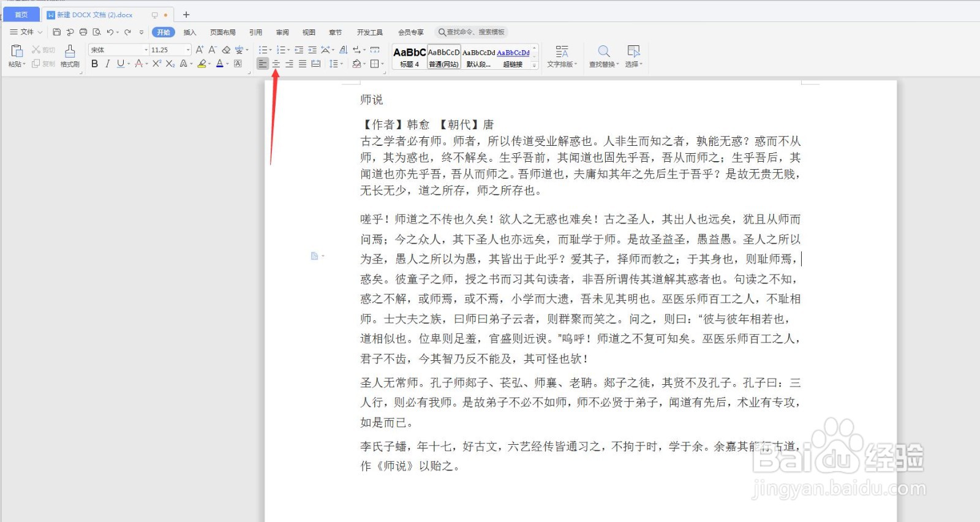Apply the 超链接 hyperlink style
The height and width of the screenshot is (522, 980).
513,57
